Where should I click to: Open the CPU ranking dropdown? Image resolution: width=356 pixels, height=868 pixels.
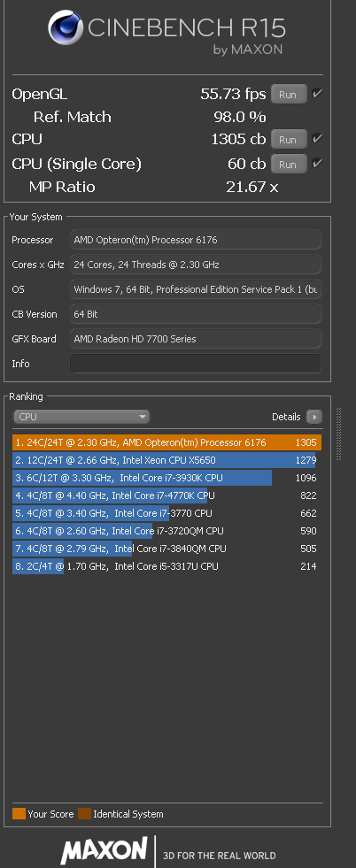coord(81,417)
